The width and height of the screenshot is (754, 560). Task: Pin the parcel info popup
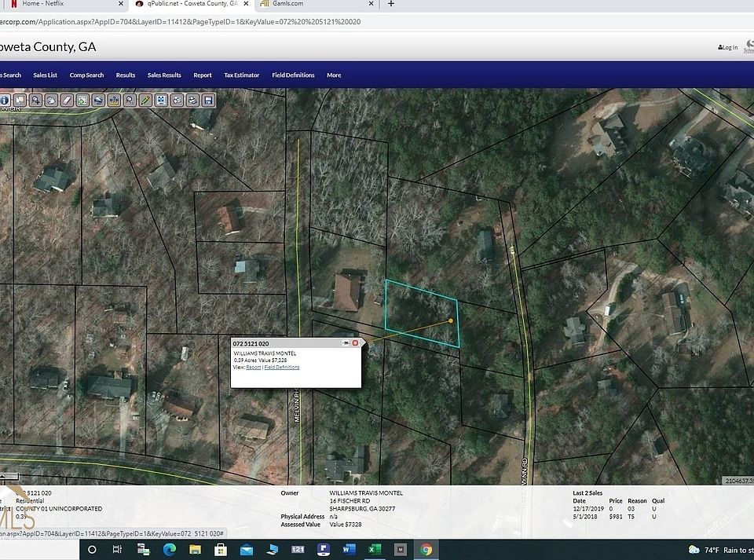pyautogui.click(x=346, y=343)
